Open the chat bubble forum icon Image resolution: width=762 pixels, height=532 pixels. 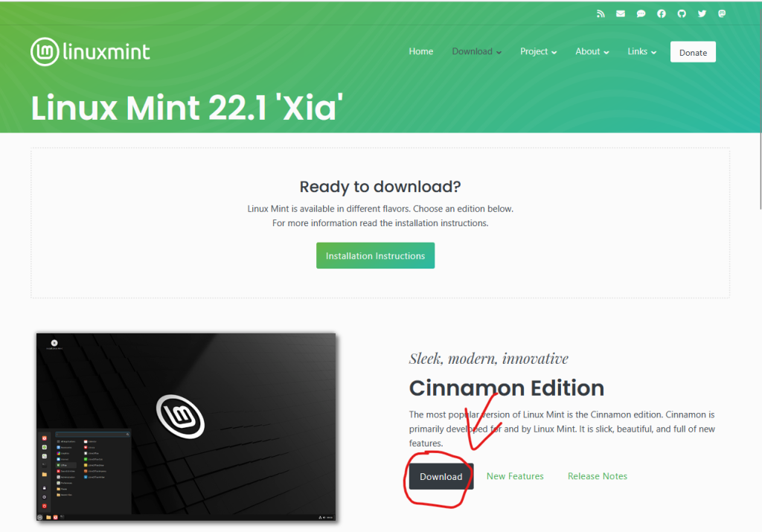[641, 13]
